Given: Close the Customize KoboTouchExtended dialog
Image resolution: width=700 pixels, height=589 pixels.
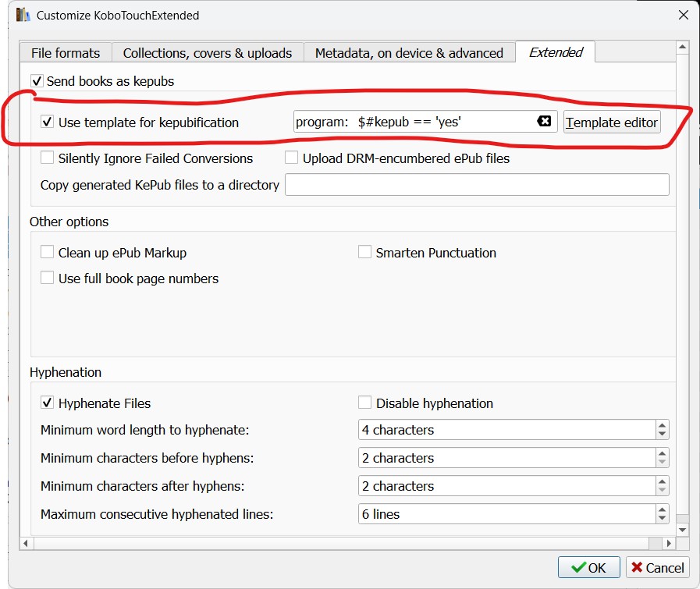Looking at the screenshot, I should point(683,15).
